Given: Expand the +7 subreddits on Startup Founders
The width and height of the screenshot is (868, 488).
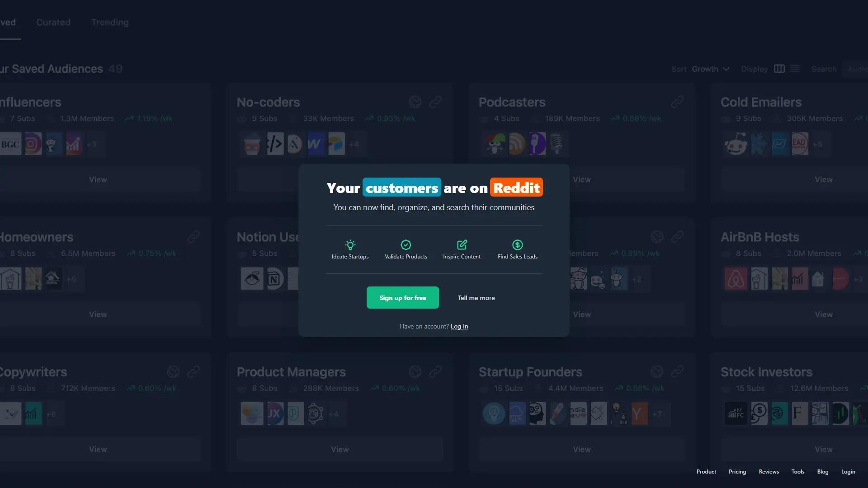Looking at the screenshot, I should point(657,414).
